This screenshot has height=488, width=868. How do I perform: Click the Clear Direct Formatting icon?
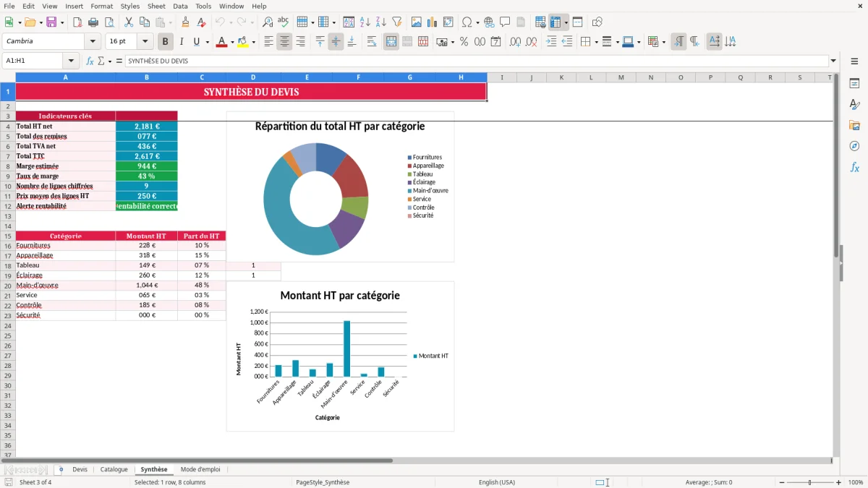click(201, 22)
